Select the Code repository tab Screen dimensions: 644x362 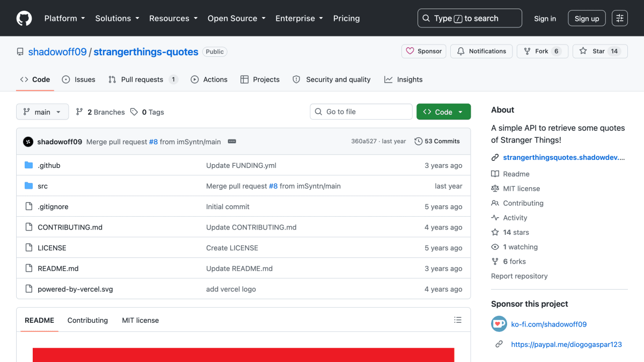35,79
